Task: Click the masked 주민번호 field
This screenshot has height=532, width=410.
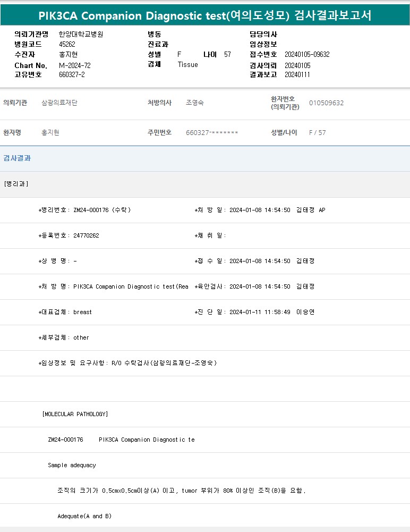Action: point(212,133)
